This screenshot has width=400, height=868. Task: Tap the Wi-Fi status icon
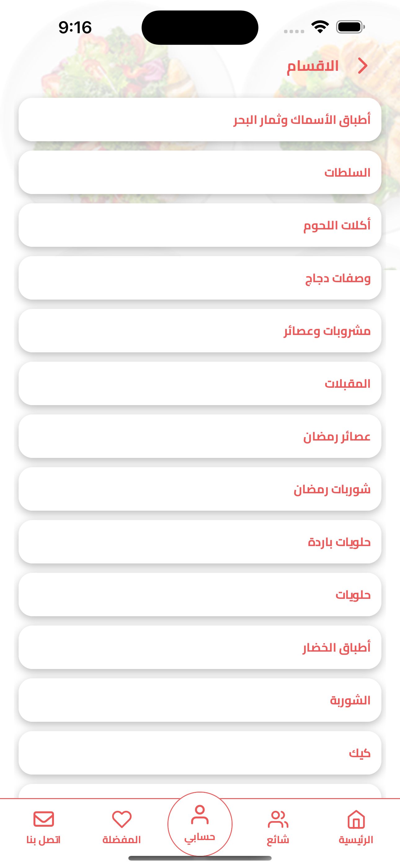pos(320,27)
